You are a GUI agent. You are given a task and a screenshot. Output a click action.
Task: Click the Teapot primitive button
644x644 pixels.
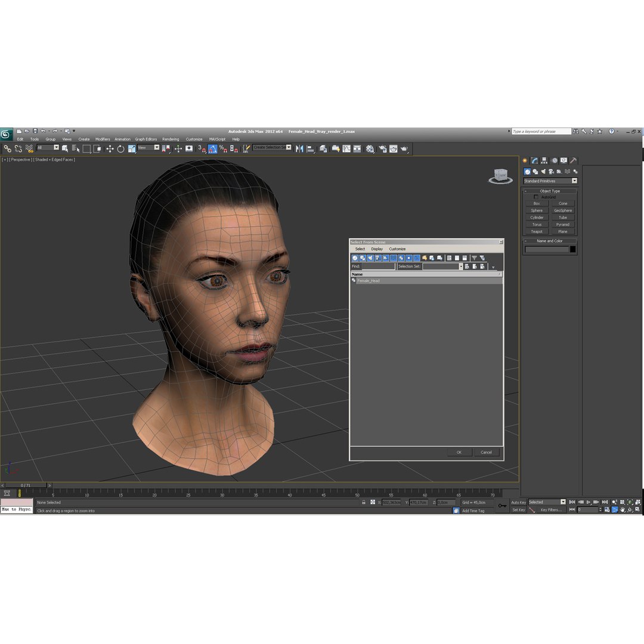pyautogui.click(x=537, y=231)
